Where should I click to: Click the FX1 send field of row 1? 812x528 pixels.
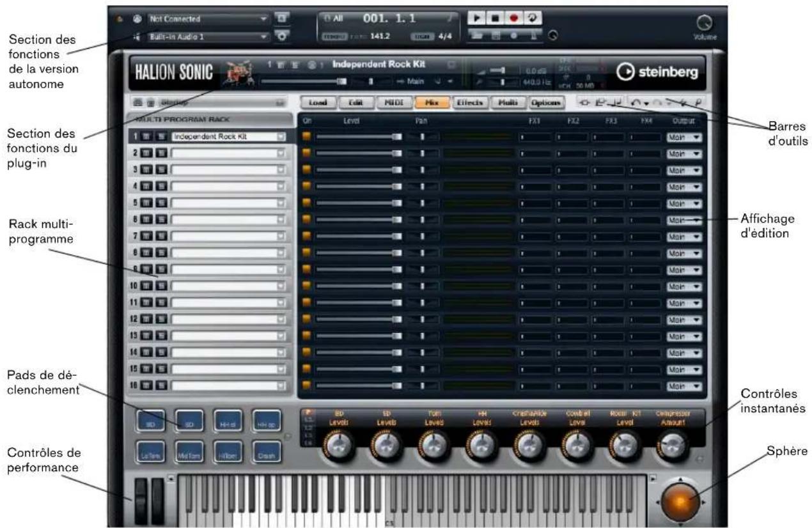(535, 136)
